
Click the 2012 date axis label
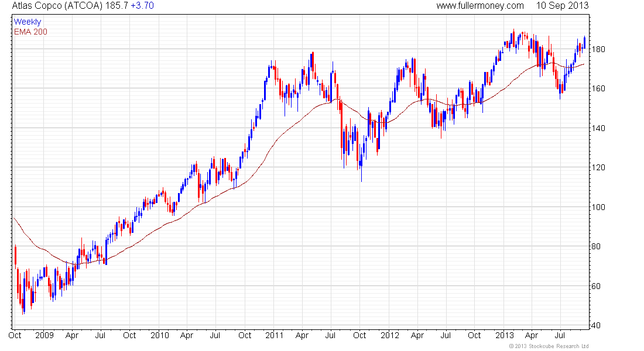pyautogui.click(x=390, y=335)
